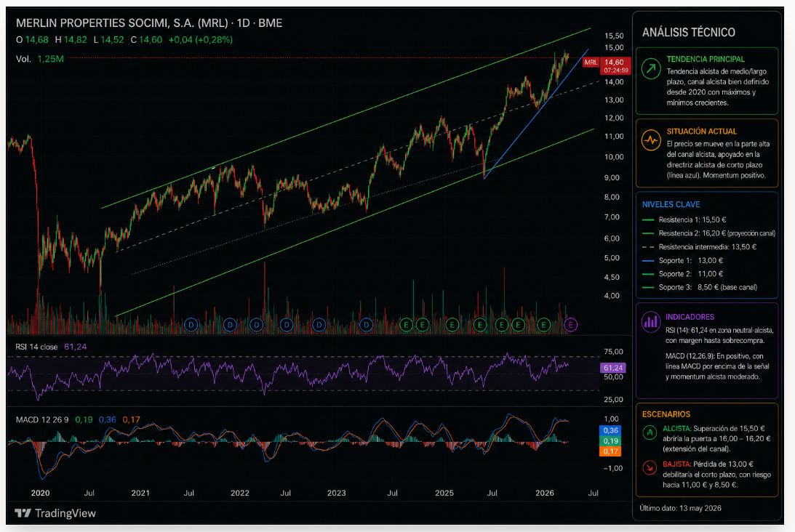Image resolution: width=795 pixels, height=532 pixels.
Task: Select the leftmost blue D dividend marker
Action: click(191, 325)
